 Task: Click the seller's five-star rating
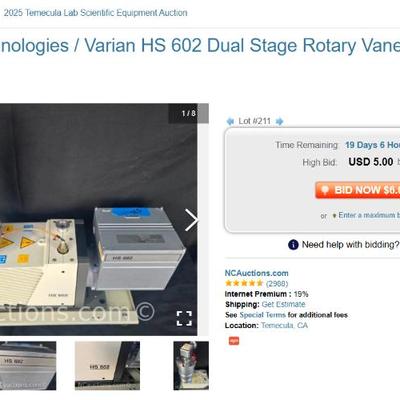pos(244,283)
